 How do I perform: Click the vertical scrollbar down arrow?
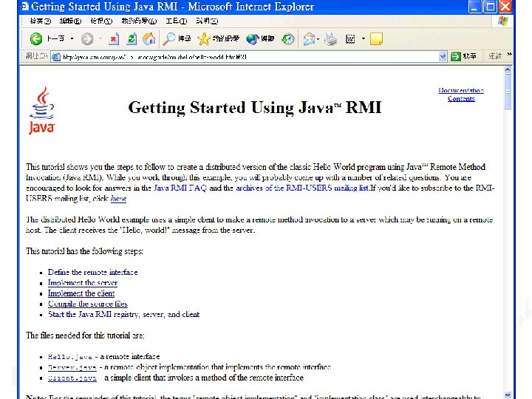tap(508, 395)
